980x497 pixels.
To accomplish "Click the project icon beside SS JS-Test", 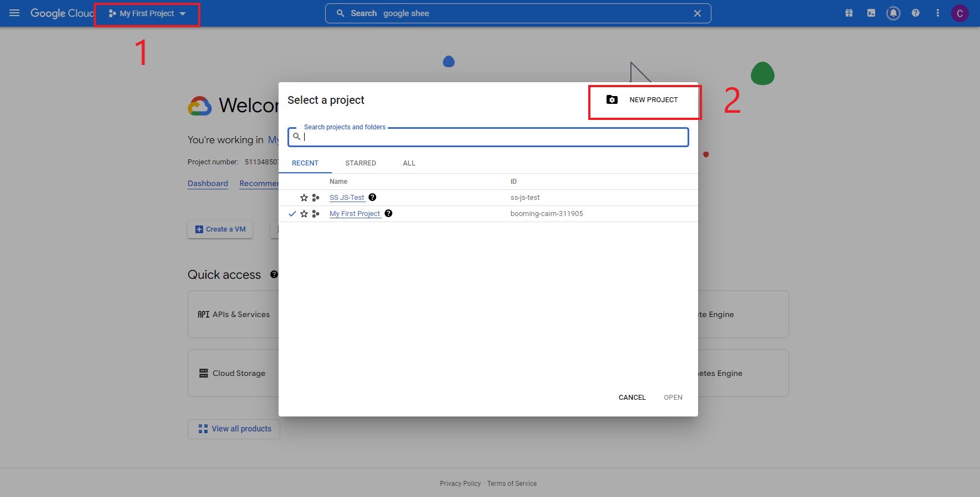I will tap(316, 198).
